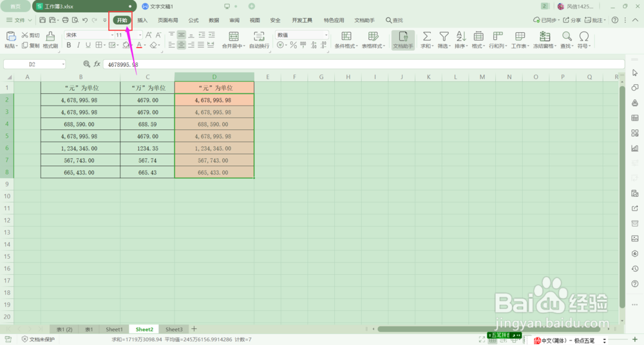Click the fx insert function icon
This screenshot has width=644, height=345.
click(97, 64)
